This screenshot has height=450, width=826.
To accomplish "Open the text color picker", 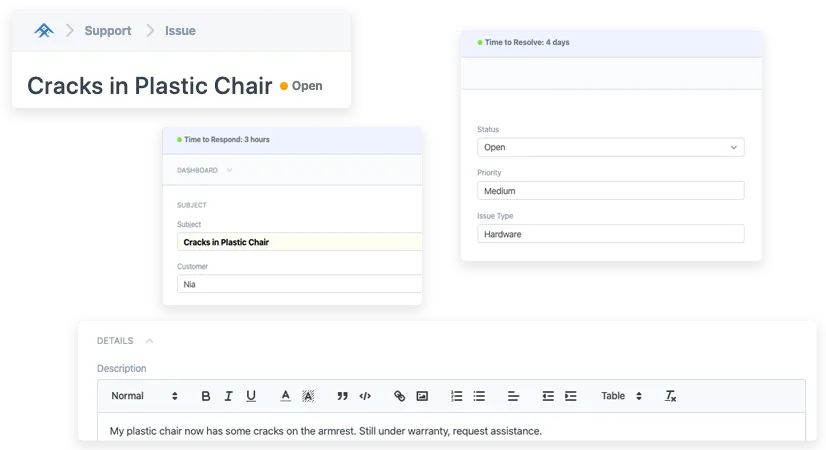I will click(285, 396).
